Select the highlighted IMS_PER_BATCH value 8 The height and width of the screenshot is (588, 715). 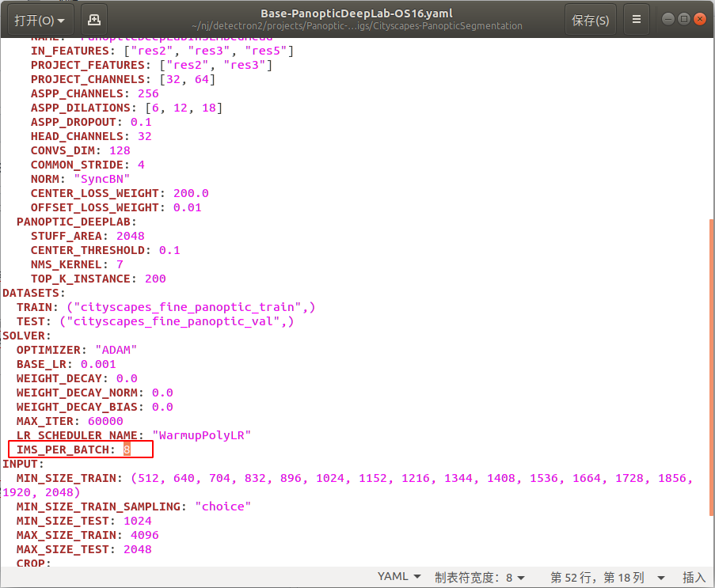point(127,450)
